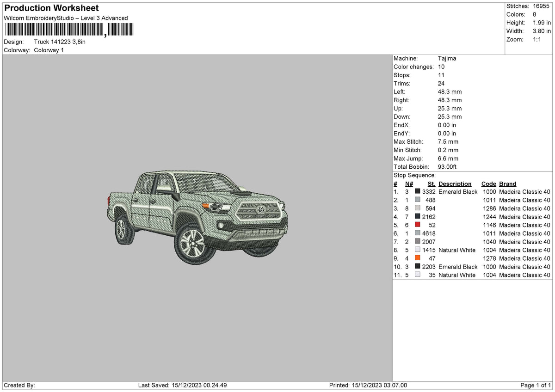Select the dark navy swatch beside 2162 stitches

click(418, 216)
